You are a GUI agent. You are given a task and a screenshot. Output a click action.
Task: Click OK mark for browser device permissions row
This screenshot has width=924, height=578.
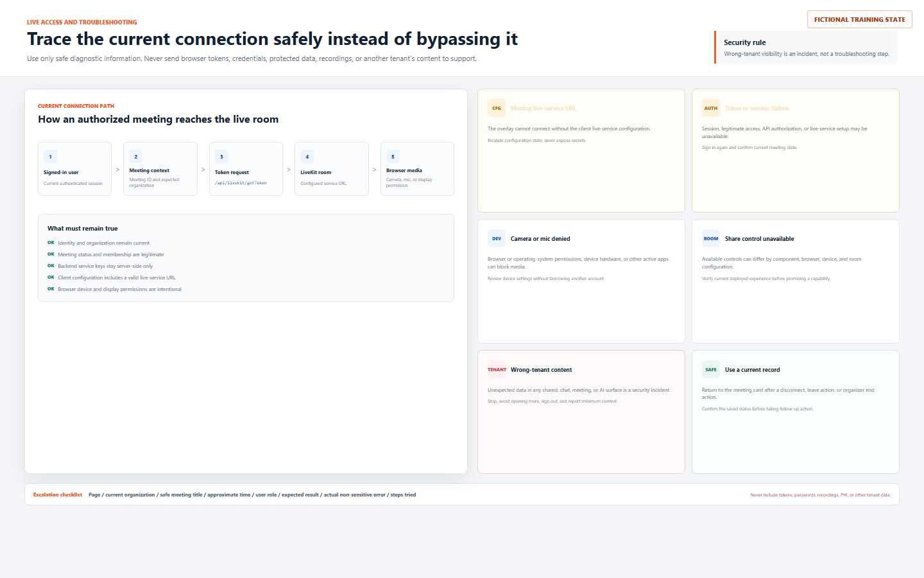coord(51,289)
